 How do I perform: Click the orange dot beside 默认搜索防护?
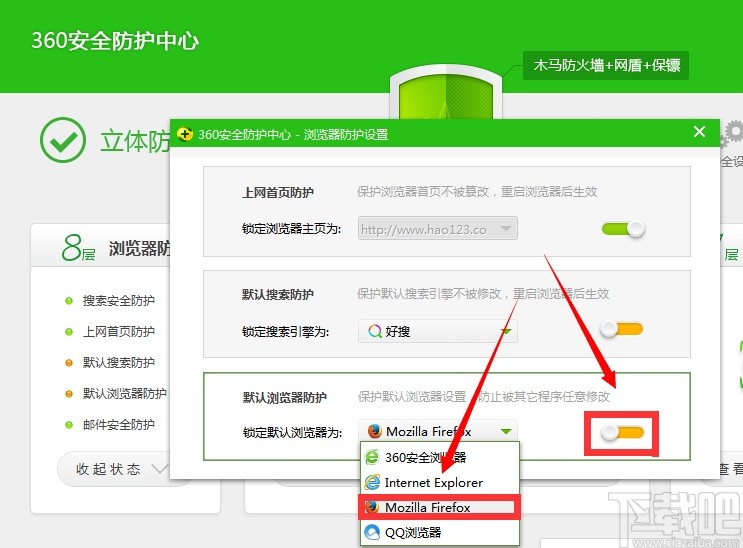(69, 363)
